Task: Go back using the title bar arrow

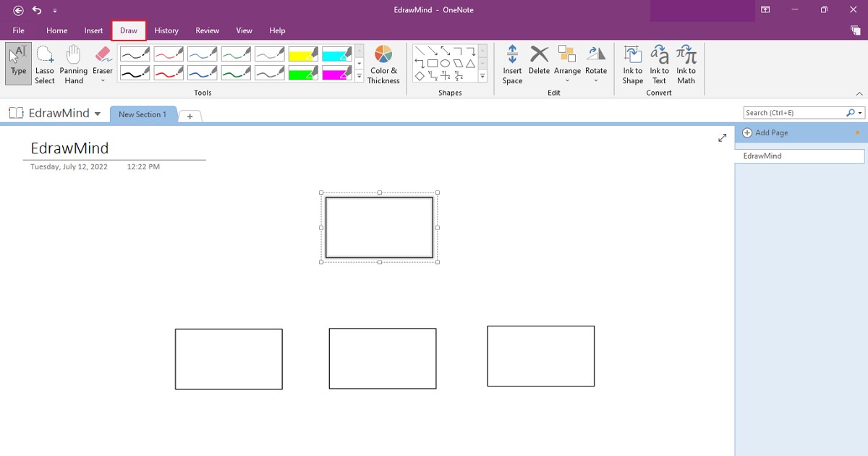Action: 18,10
